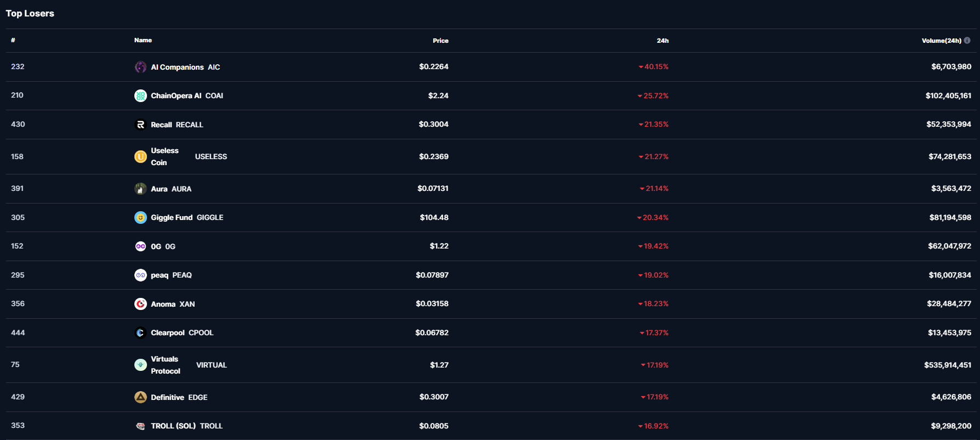Open the Aura AURA coin link
This screenshot has width=980, height=440.
click(171, 189)
